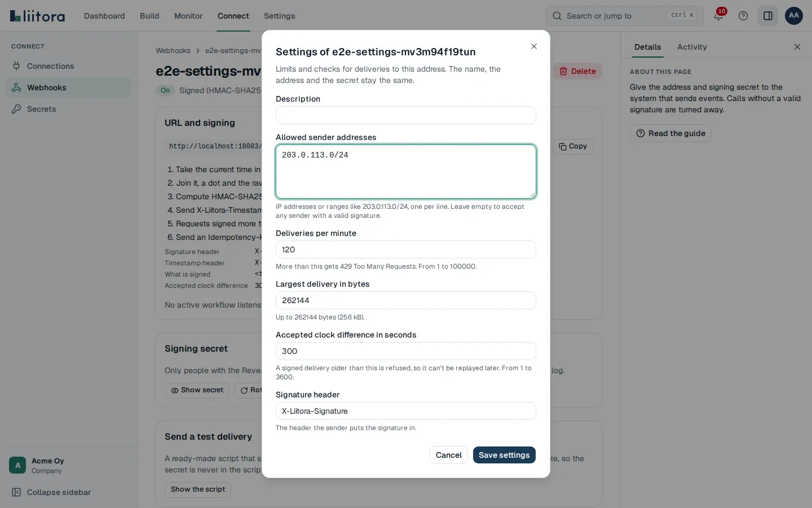Screen dimensions: 812x508
Task: Close the Details side panel
Action: [797, 47]
